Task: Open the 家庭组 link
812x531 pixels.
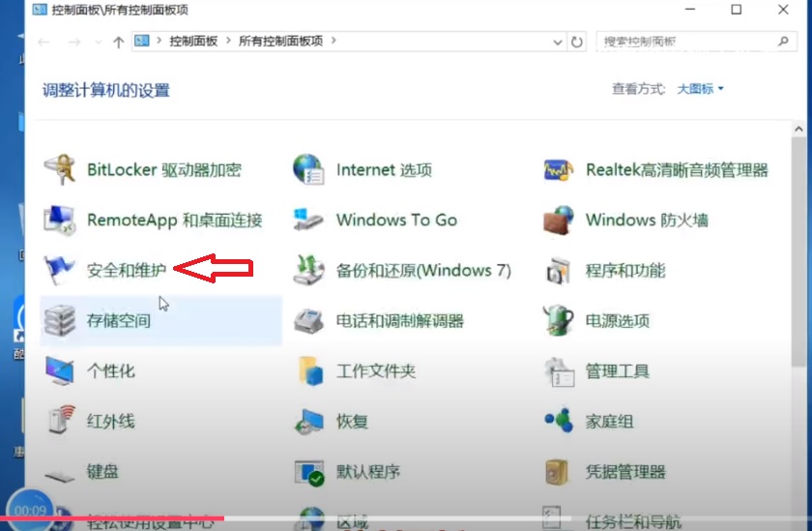Action: (x=610, y=421)
